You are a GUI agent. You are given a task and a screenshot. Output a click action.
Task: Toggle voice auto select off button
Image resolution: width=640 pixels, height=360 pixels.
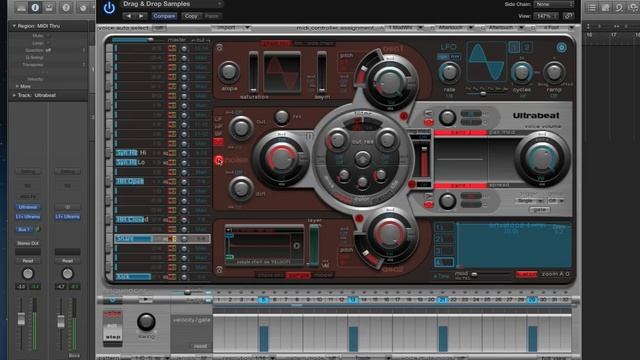click(159, 28)
